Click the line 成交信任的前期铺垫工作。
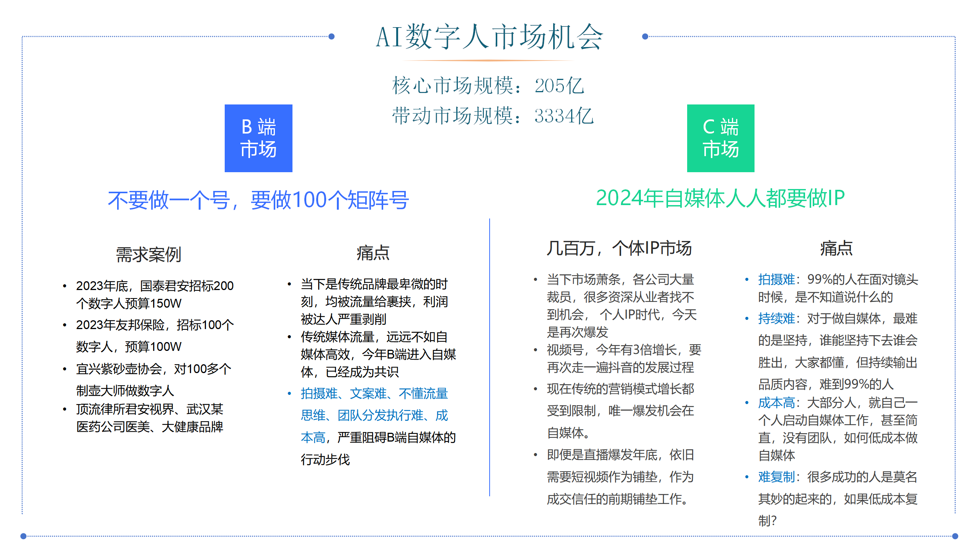This screenshot has width=980, height=551. coord(618,499)
